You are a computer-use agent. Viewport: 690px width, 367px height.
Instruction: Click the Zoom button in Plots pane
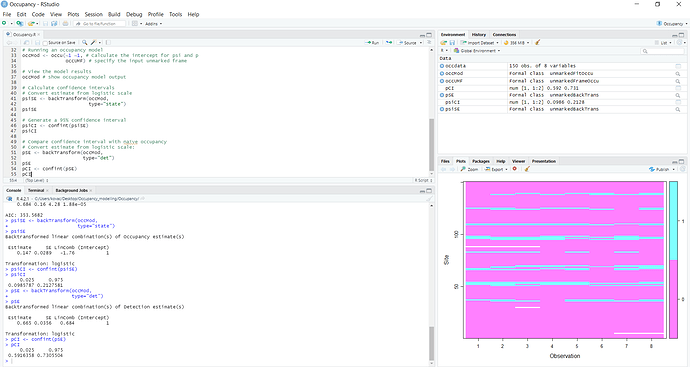click(x=469, y=169)
